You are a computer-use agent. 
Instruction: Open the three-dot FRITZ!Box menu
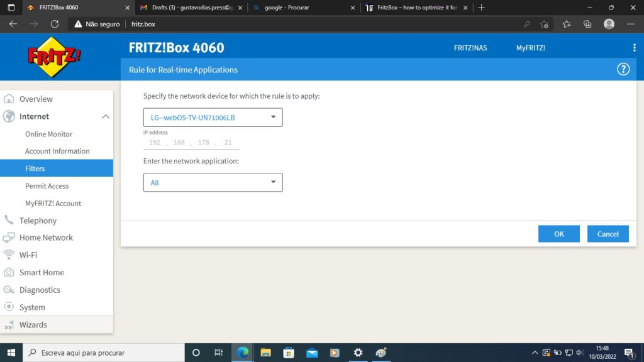(x=635, y=47)
